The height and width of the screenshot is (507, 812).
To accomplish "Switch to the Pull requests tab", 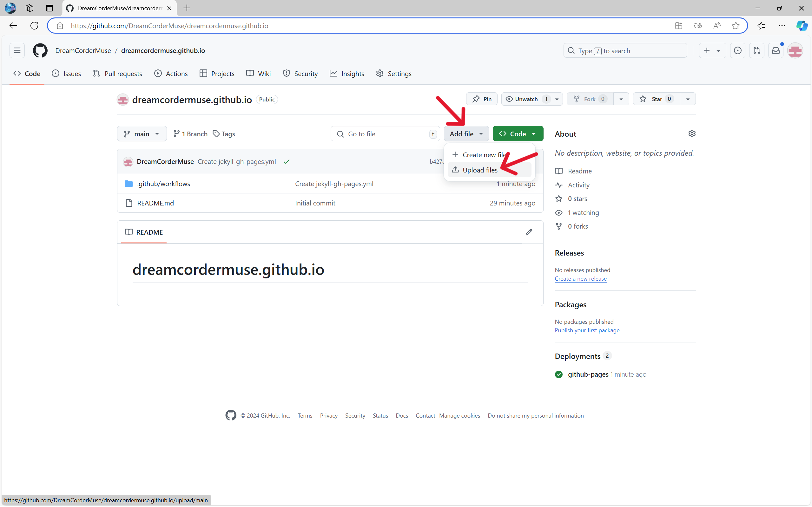I will [x=117, y=74].
